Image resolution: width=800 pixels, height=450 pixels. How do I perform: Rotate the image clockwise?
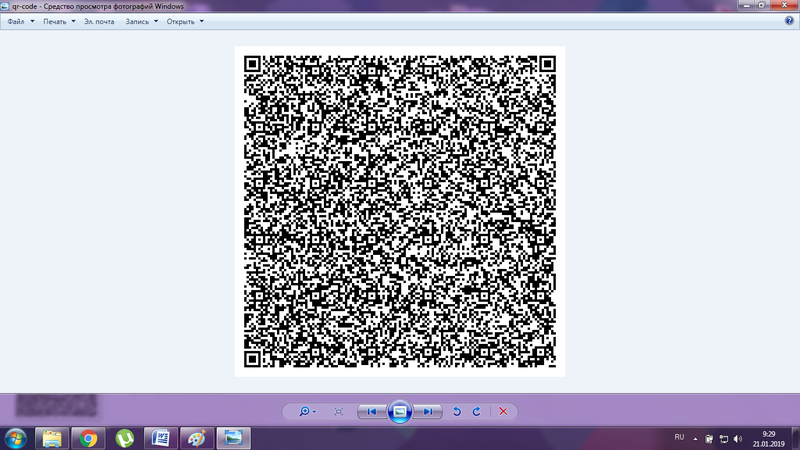click(477, 412)
